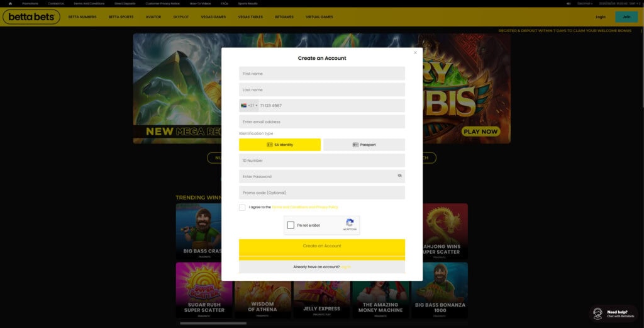Open the Vegas Tables menu item
Viewport: 644px width, 328px height.
pos(250,17)
